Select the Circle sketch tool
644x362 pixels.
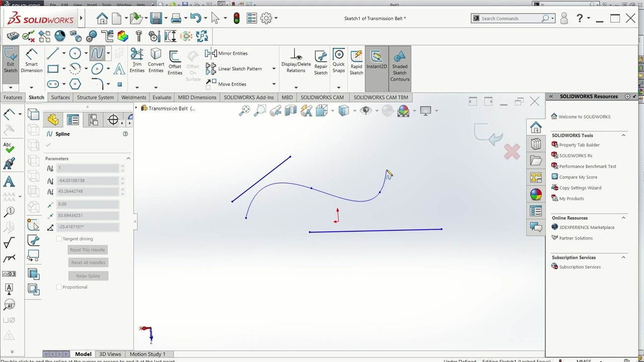75,53
